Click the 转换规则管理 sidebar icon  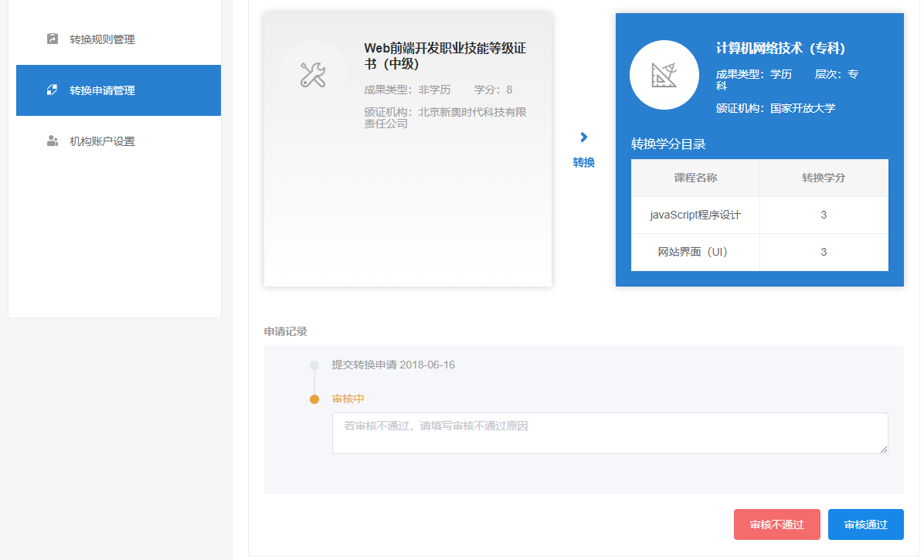tap(53, 39)
